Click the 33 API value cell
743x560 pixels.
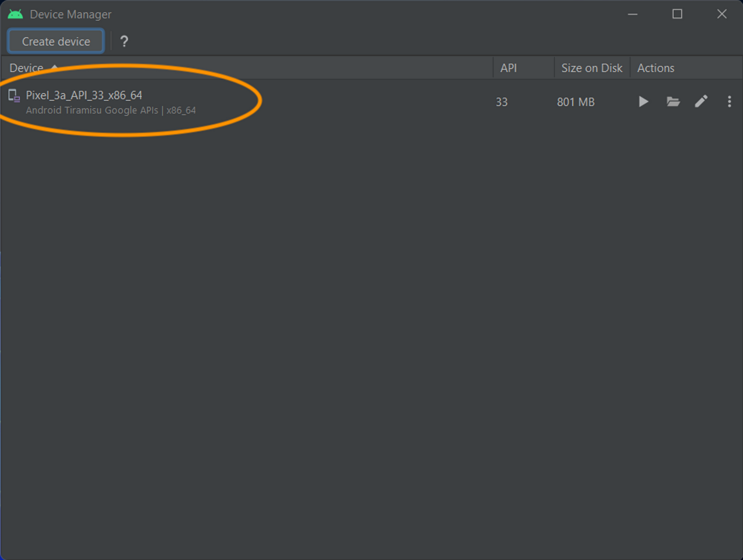pos(502,102)
